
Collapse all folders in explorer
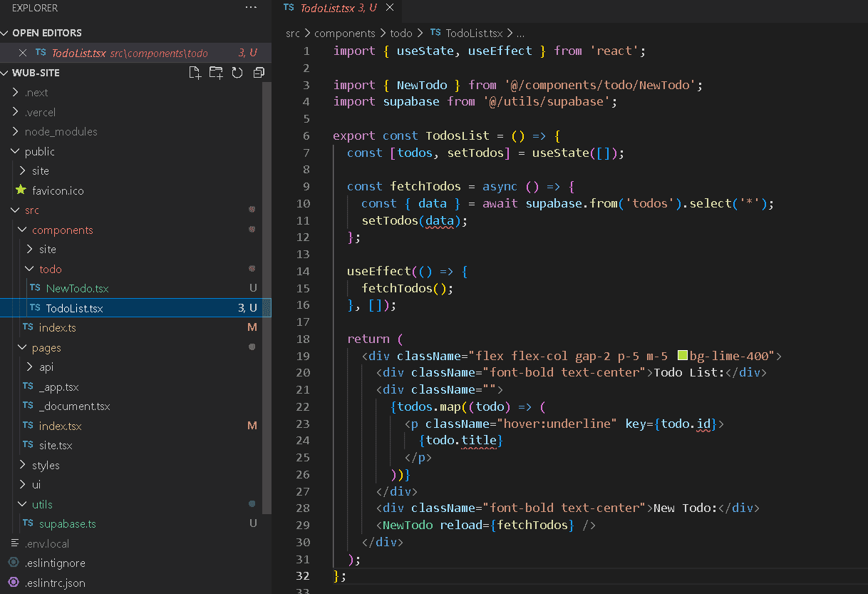[259, 73]
